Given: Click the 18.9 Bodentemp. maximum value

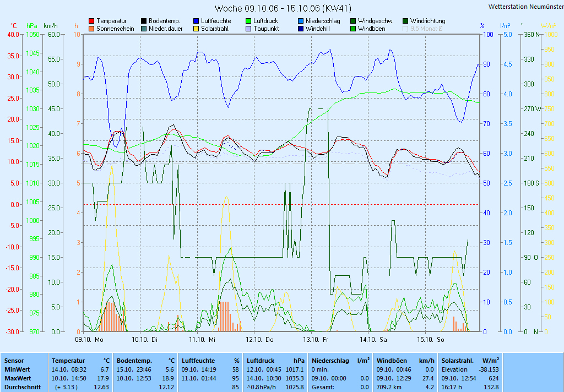Looking at the screenshot, I should (x=169, y=379).
